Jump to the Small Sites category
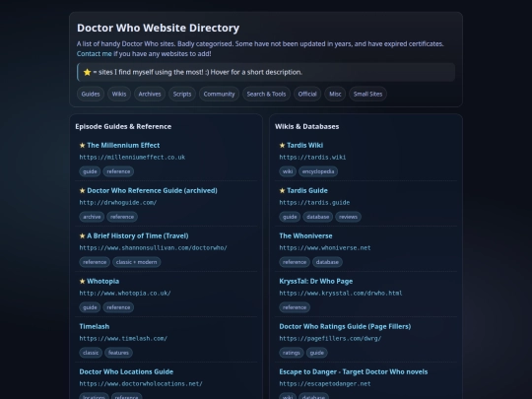This screenshot has height=399, width=532. (x=367, y=94)
